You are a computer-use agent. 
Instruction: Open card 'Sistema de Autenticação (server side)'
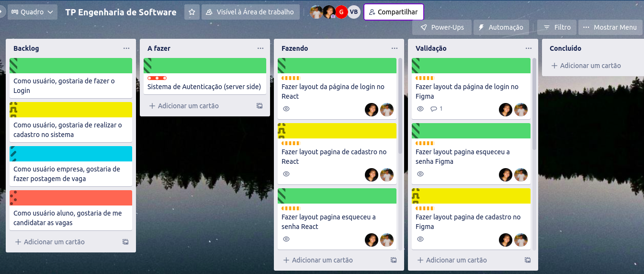(x=205, y=76)
